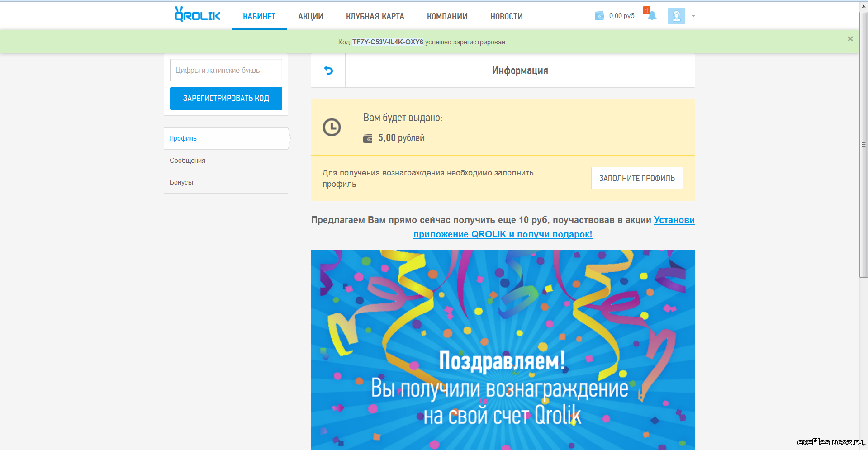Open the КОМПАНИИ menu item

447,17
